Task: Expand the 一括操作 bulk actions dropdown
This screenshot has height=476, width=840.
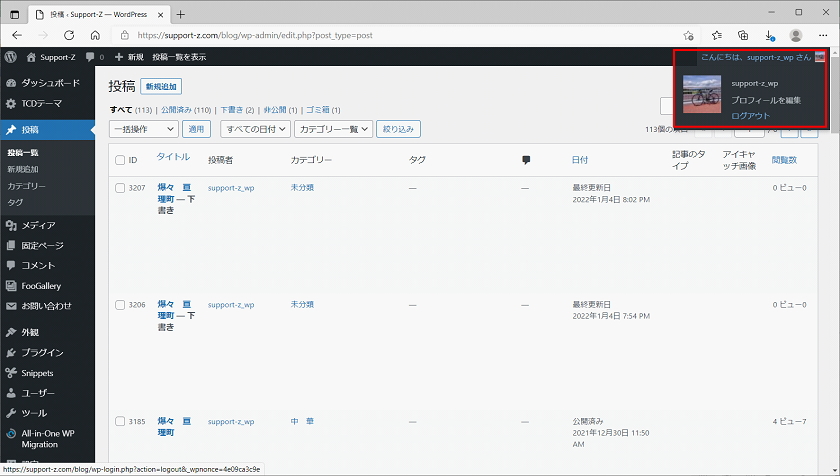Action: pyautogui.click(x=143, y=129)
